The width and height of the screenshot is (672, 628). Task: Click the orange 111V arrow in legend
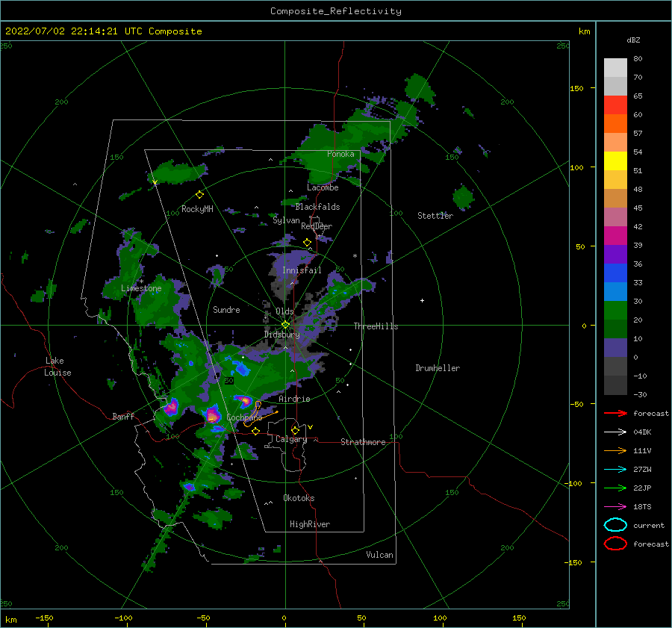pos(615,450)
